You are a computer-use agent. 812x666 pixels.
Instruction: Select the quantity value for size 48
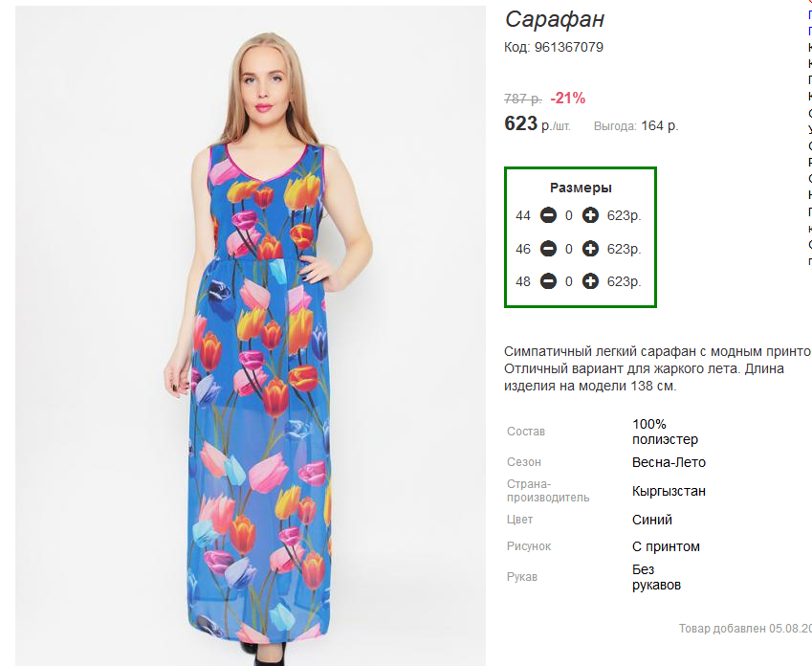point(569,282)
